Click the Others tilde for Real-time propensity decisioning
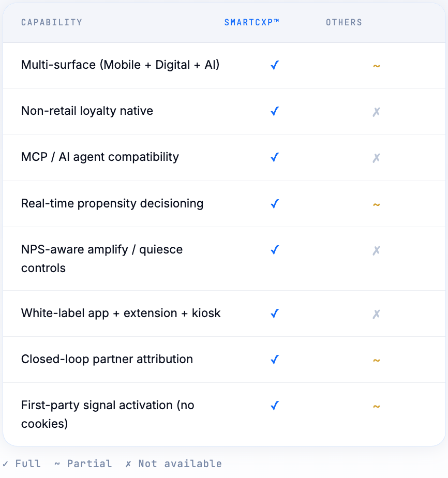The height and width of the screenshot is (478, 448). (377, 204)
